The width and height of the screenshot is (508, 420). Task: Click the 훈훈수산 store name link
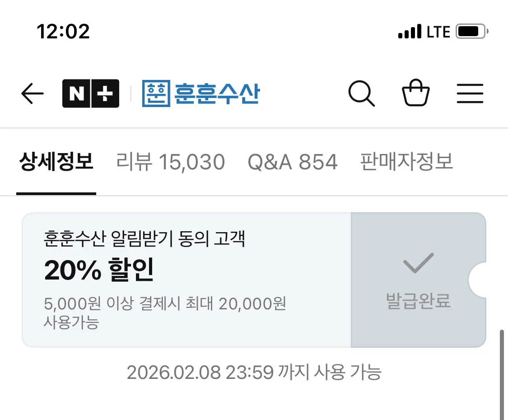[217, 93]
